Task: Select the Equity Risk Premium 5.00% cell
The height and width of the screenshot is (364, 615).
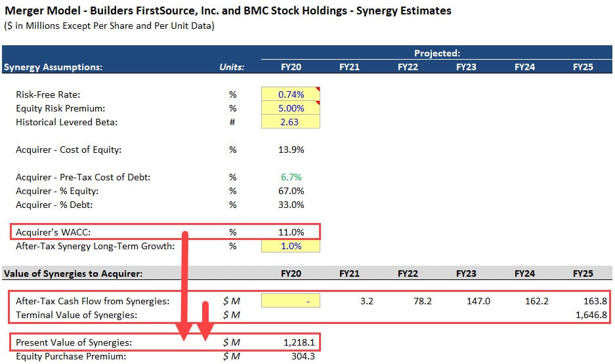Action: click(291, 108)
